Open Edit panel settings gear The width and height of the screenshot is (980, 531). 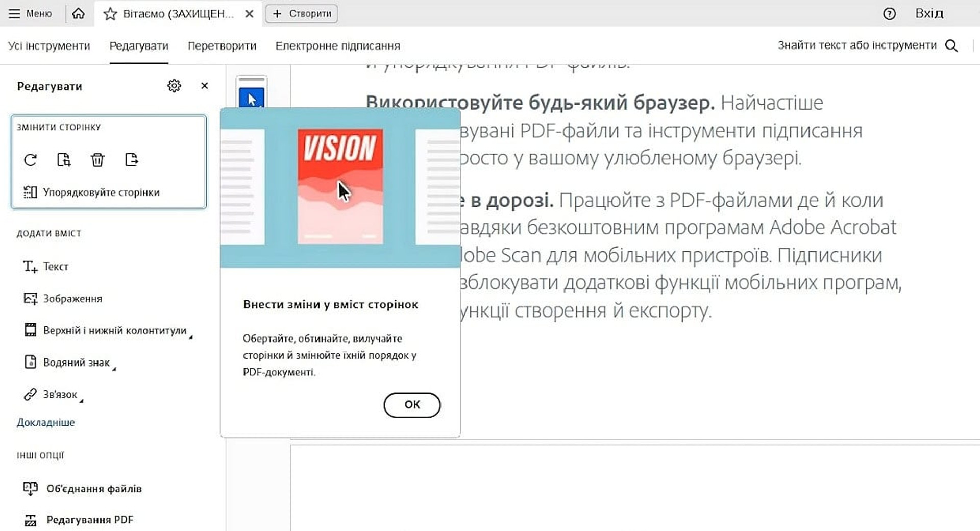(x=174, y=86)
